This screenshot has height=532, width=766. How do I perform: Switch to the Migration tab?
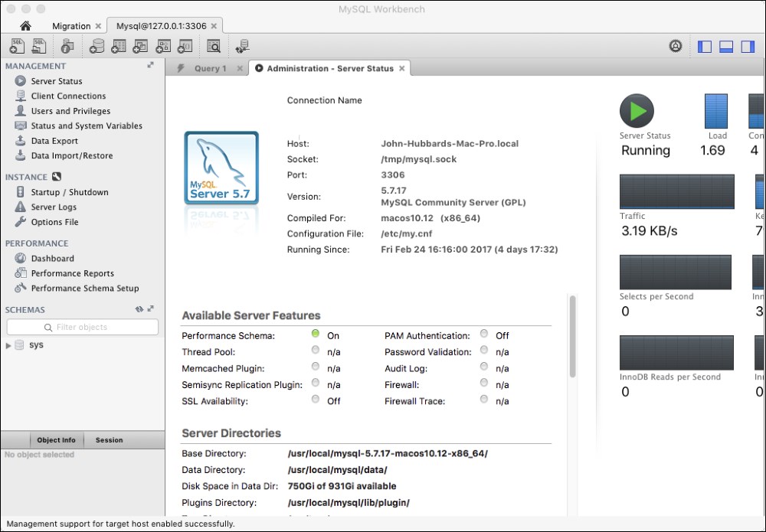tap(71, 26)
